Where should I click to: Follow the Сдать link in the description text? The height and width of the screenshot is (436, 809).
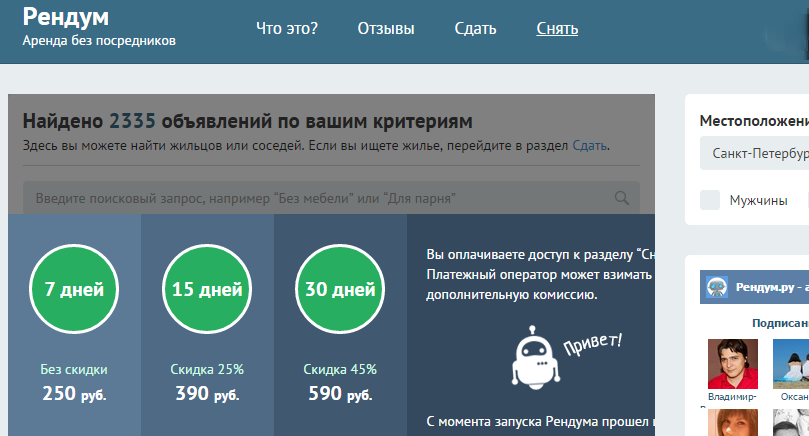point(589,146)
